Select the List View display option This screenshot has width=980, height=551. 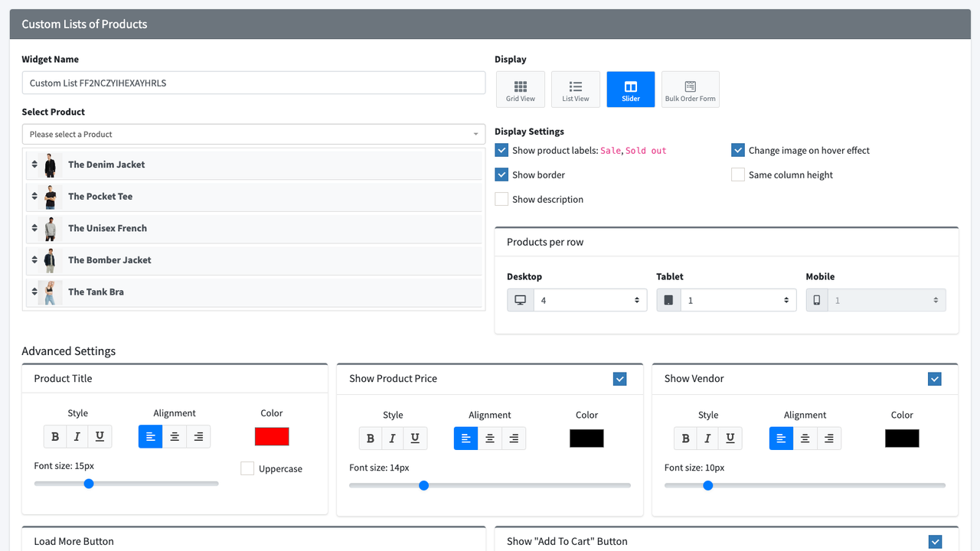click(576, 90)
